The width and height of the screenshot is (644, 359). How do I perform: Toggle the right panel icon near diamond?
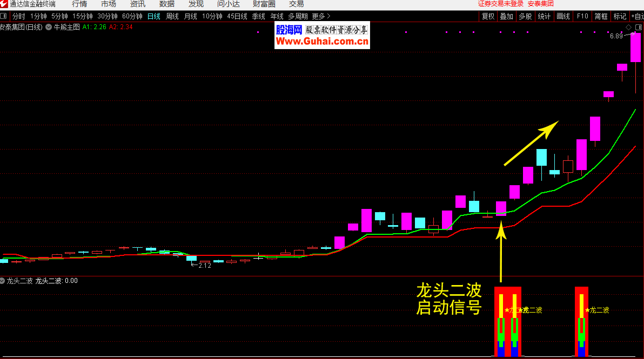tap(638, 27)
